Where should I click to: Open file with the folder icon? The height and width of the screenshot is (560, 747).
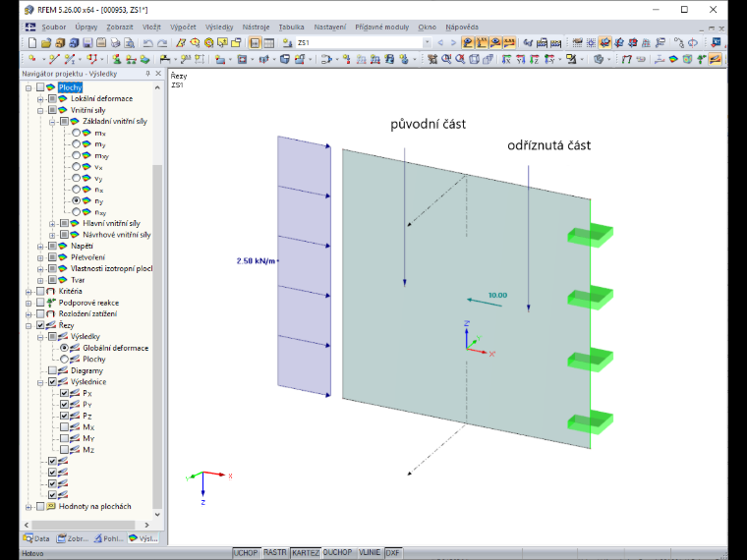click(46, 43)
